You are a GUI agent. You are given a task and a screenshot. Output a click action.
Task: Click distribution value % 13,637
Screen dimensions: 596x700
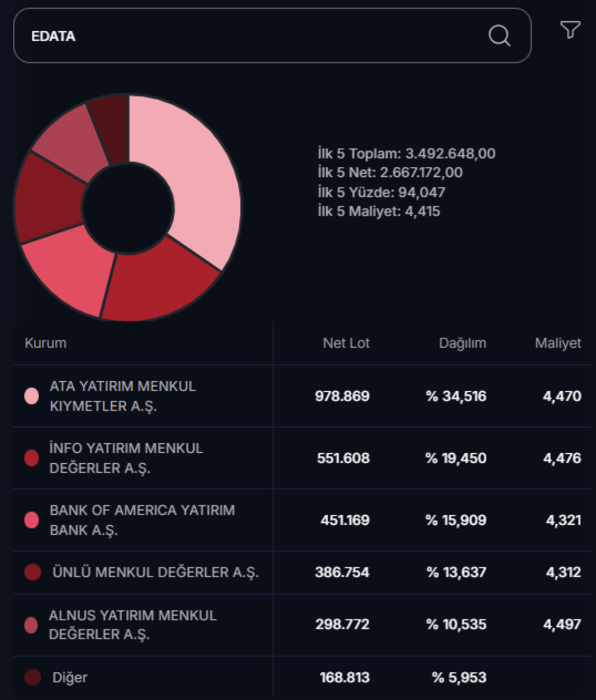click(456, 572)
